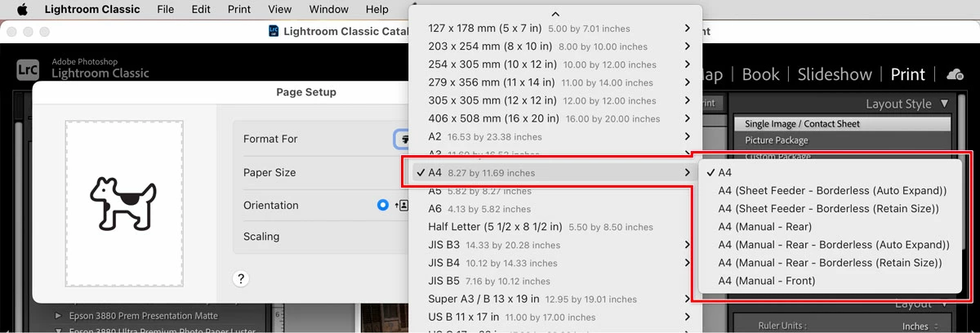Image resolution: width=980 pixels, height=333 pixels.
Task: Click the Lightroom catalog document icon
Action: click(x=274, y=31)
